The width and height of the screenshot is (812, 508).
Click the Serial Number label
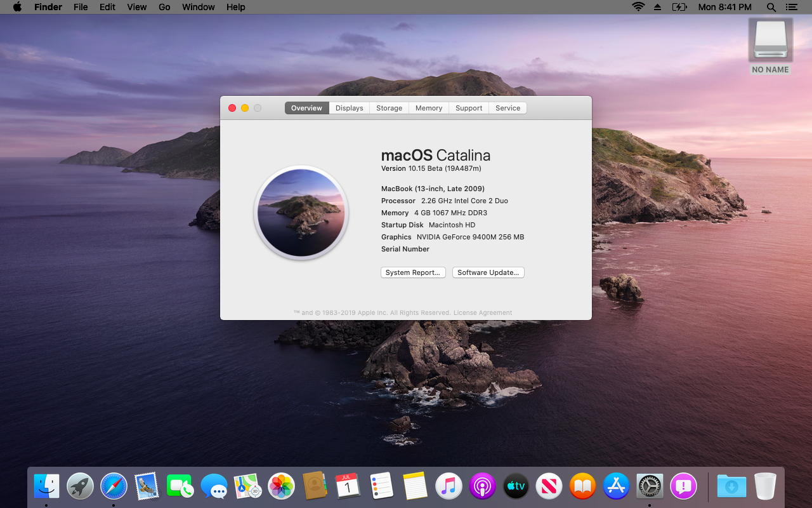point(405,249)
